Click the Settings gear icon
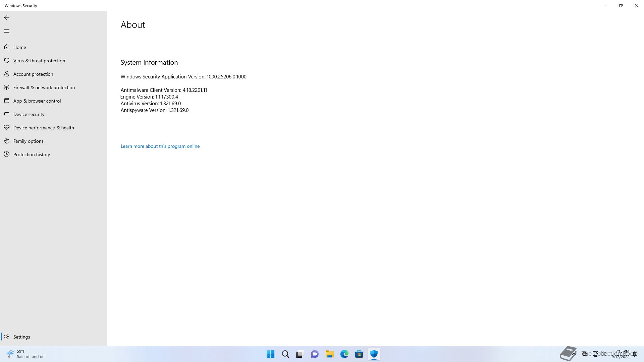This screenshot has height=362, width=644. (7, 337)
